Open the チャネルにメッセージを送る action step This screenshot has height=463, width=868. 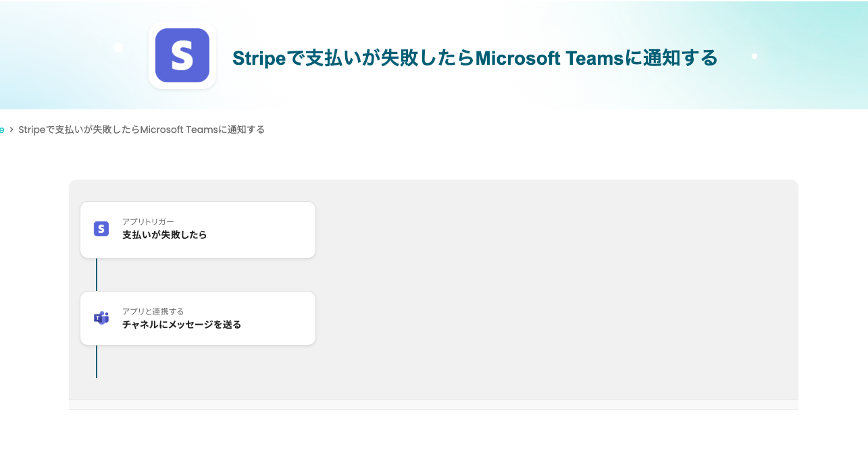tap(182, 325)
